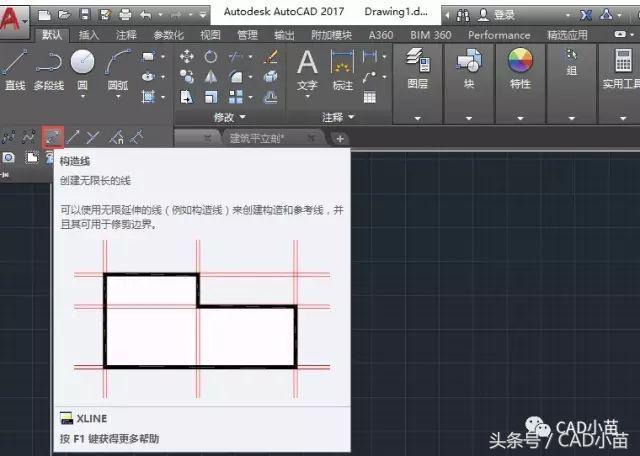This screenshot has height=456, width=640.
Task: Switch to the 管理 (Manage) ribbon tab
Action: pyautogui.click(x=247, y=35)
